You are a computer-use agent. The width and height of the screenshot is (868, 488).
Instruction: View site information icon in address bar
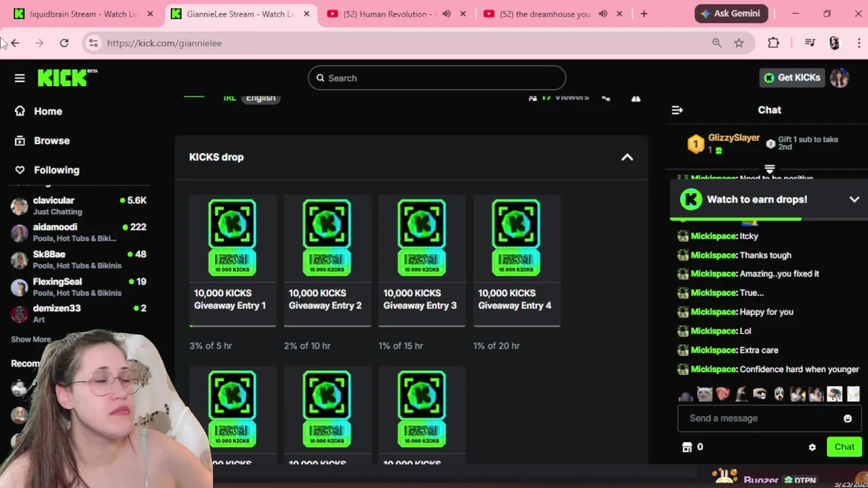click(x=93, y=43)
